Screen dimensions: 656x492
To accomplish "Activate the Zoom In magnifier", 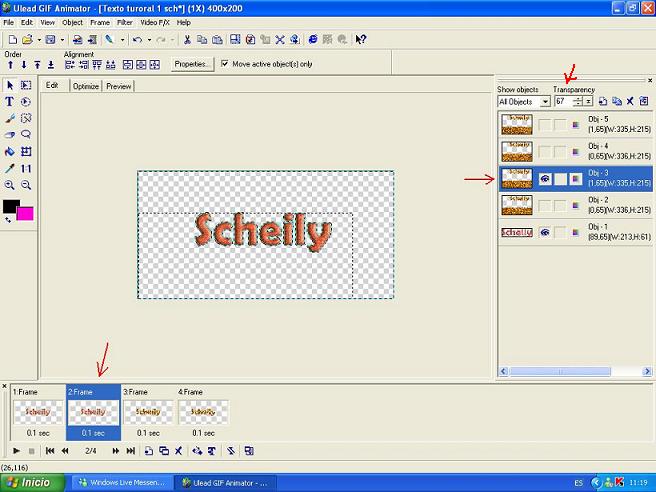I will (x=9, y=185).
